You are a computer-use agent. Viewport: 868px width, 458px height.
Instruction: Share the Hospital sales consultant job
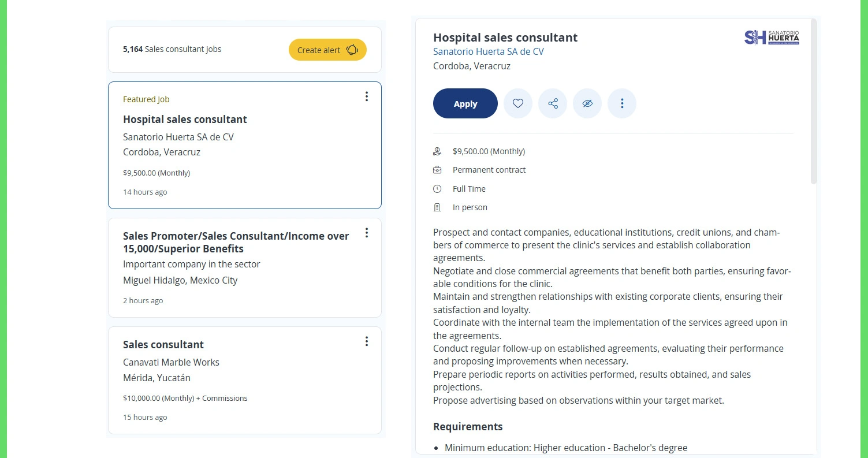[x=553, y=103]
